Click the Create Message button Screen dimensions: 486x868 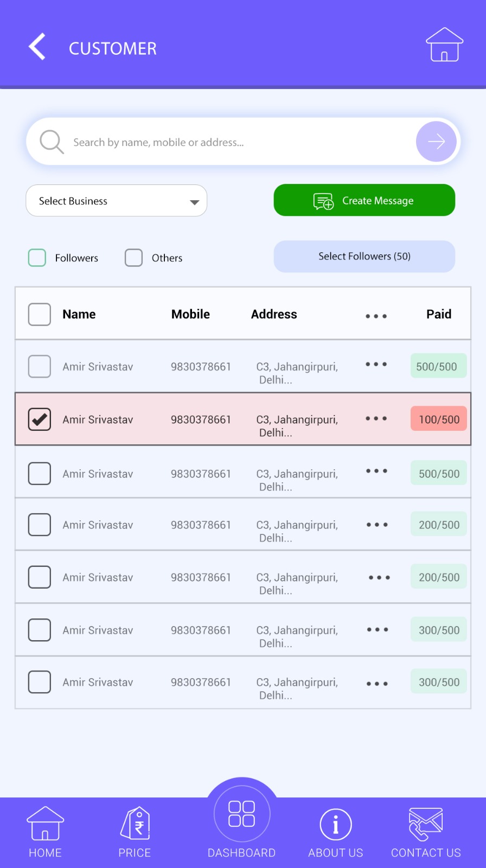pyautogui.click(x=364, y=200)
